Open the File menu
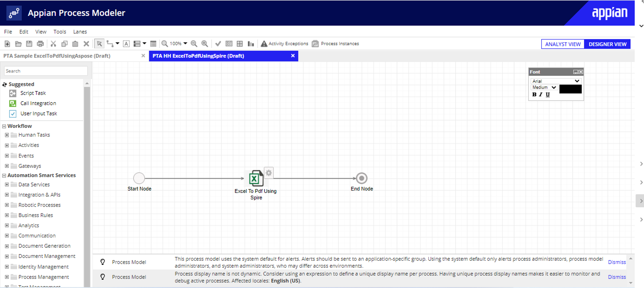 coord(8,32)
